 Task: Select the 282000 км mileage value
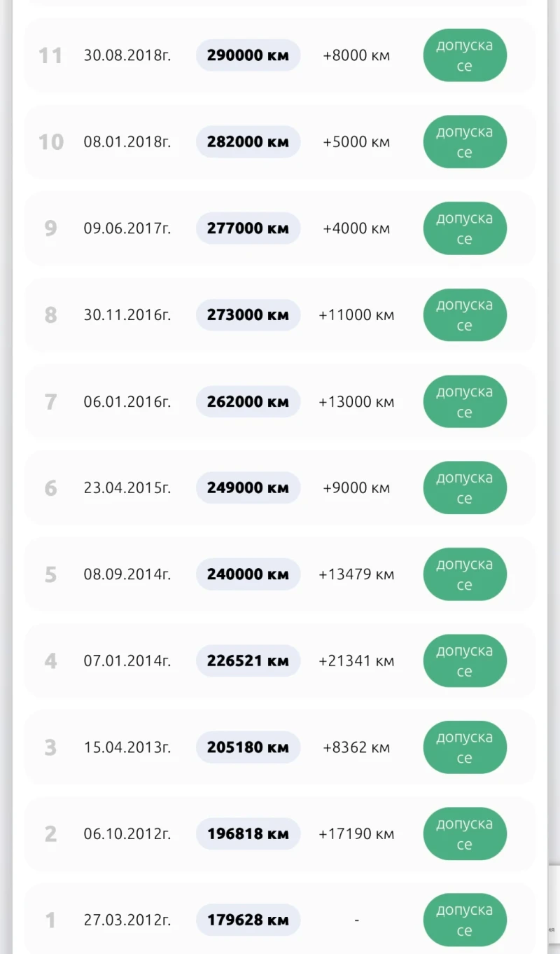point(248,142)
